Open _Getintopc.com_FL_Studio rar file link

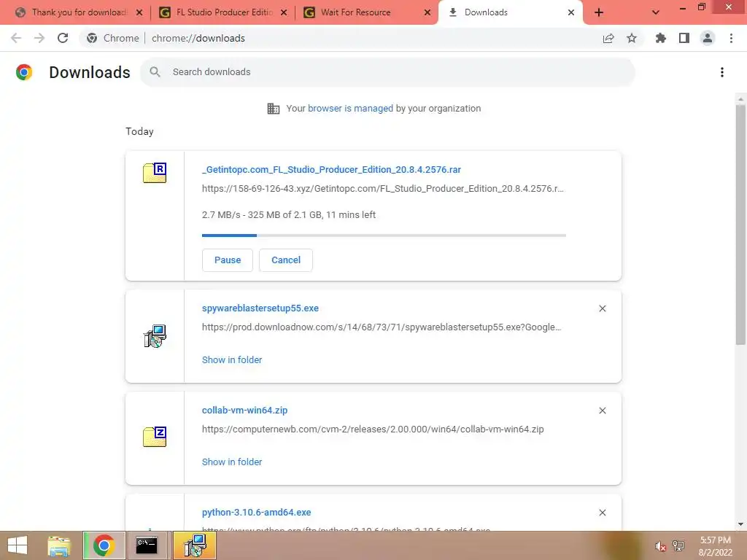(x=332, y=169)
